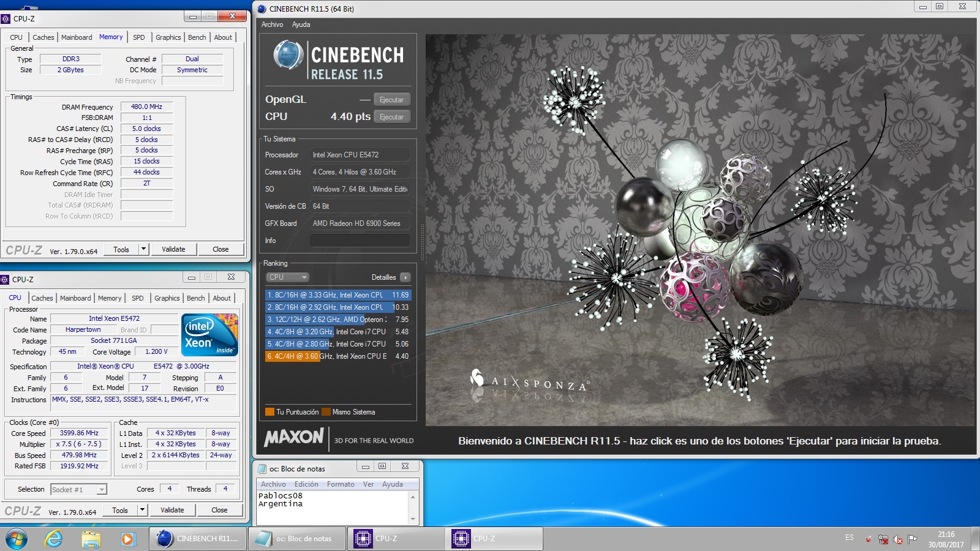This screenshot has width=980, height=551.
Task: Open Ver menu in Notepad
Action: coord(368,484)
